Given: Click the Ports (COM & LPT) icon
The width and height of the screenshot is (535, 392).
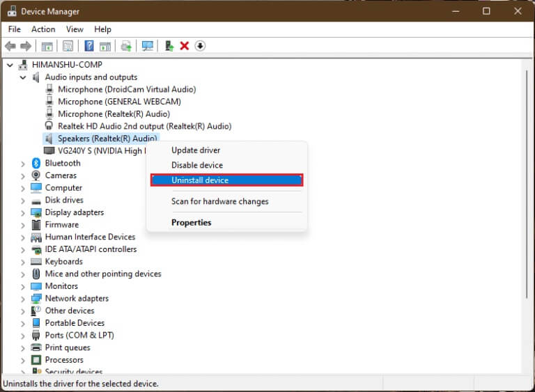Looking at the screenshot, I should [36, 336].
